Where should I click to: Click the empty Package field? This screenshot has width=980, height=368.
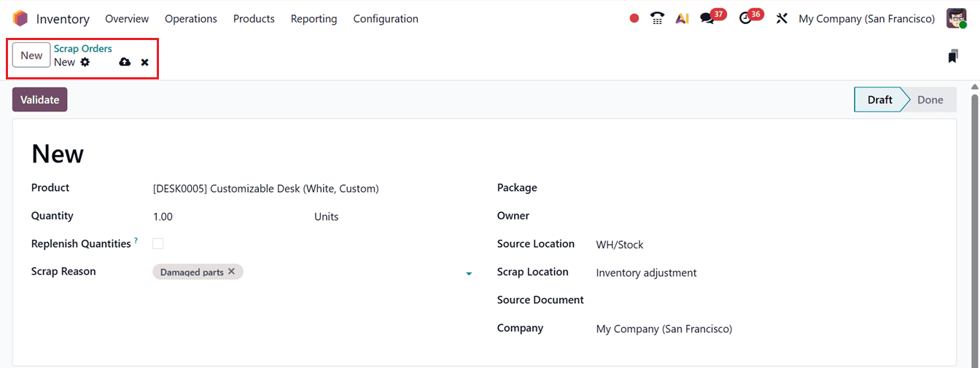767,188
